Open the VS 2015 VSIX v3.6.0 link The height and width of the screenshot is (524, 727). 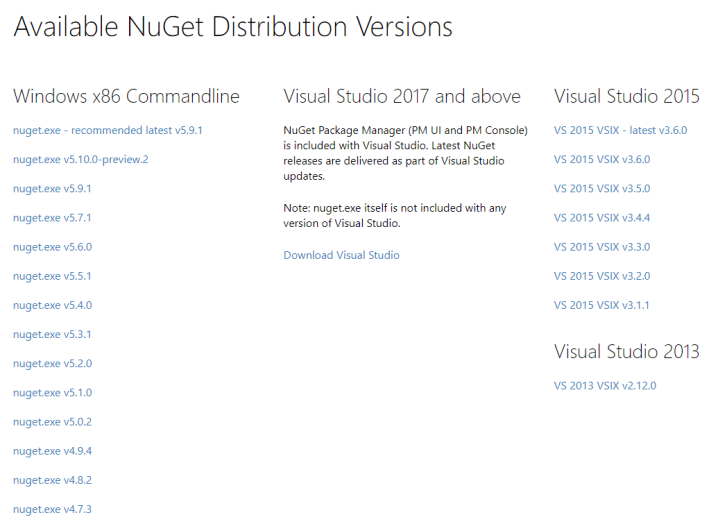point(602,160)
